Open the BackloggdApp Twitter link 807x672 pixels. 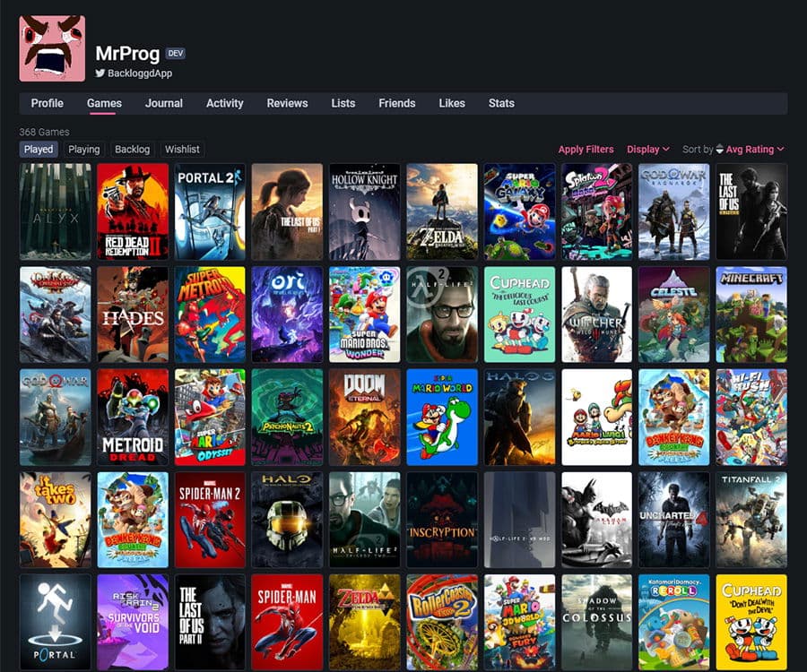[x=140, y=73]
